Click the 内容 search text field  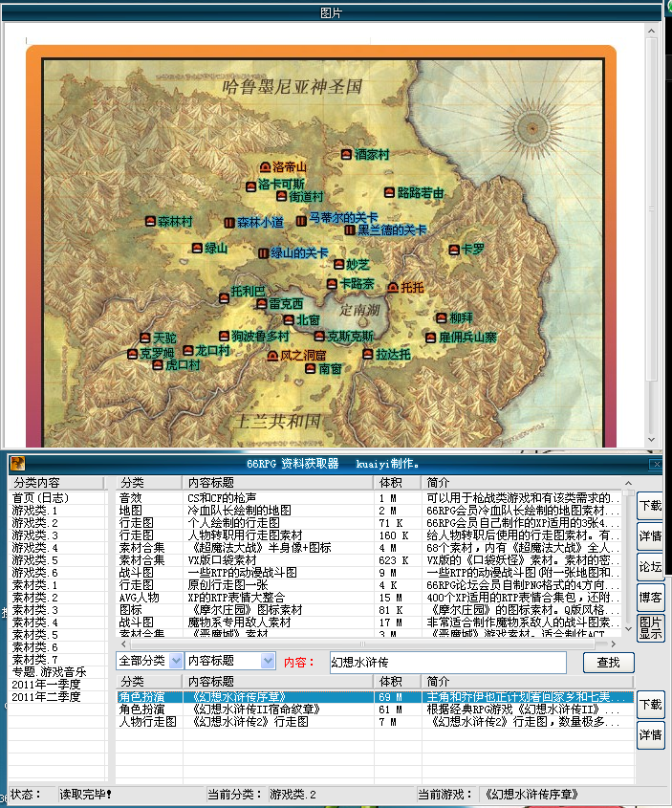[x=447, y=662]
